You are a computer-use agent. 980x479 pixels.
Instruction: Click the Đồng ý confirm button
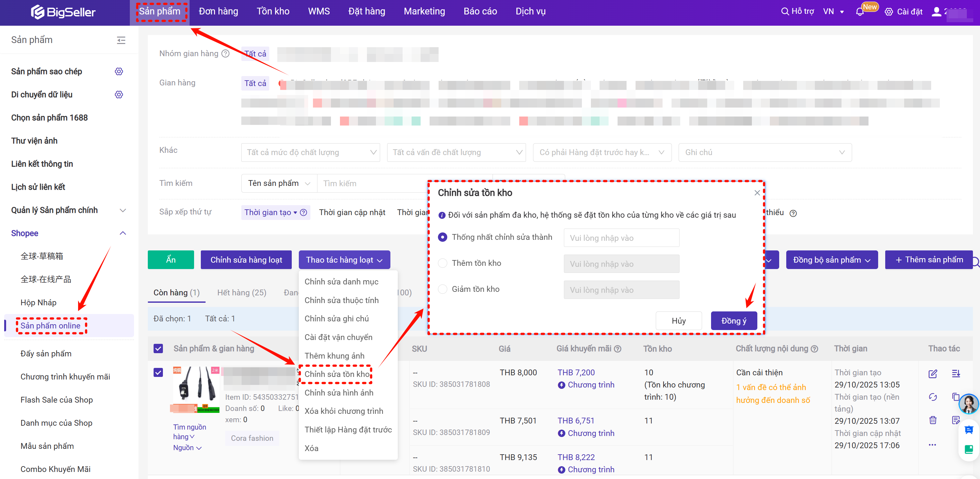click(734, 321)
